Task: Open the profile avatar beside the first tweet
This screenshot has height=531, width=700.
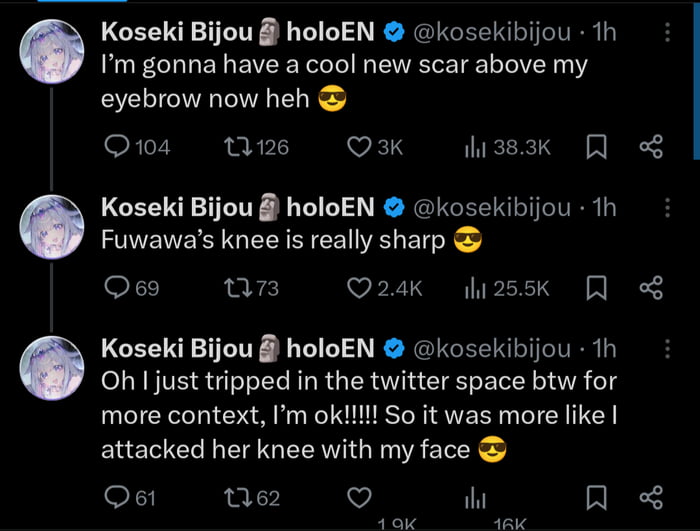Action: (50, 50)
